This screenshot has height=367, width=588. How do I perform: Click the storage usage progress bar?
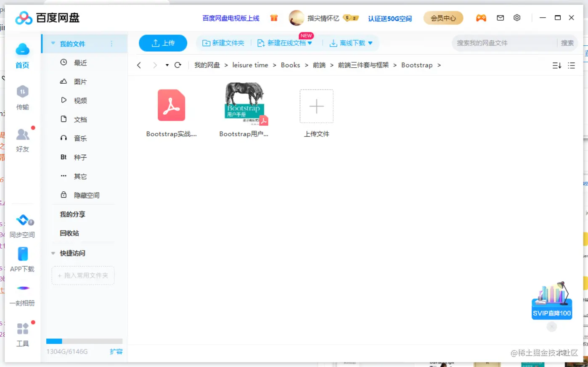click(x=84, y=341)
